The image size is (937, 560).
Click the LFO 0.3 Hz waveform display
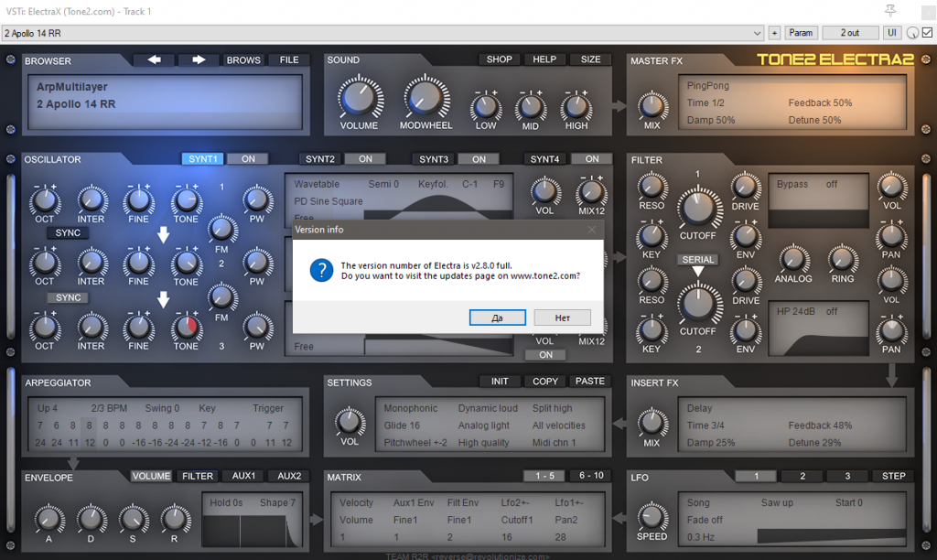(x=830, y=536)
